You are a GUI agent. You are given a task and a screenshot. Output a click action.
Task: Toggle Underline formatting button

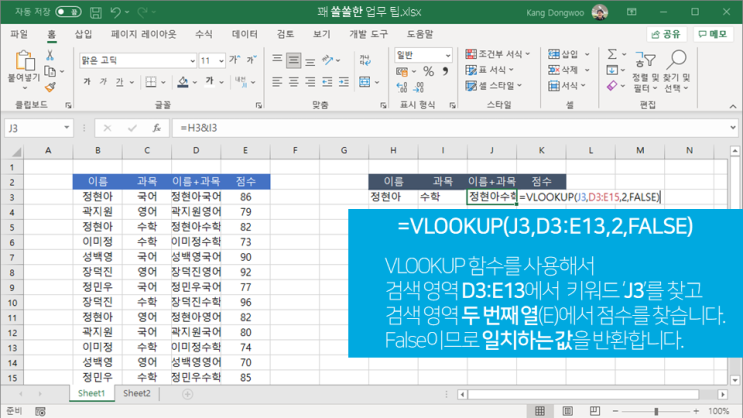[119, 82]
